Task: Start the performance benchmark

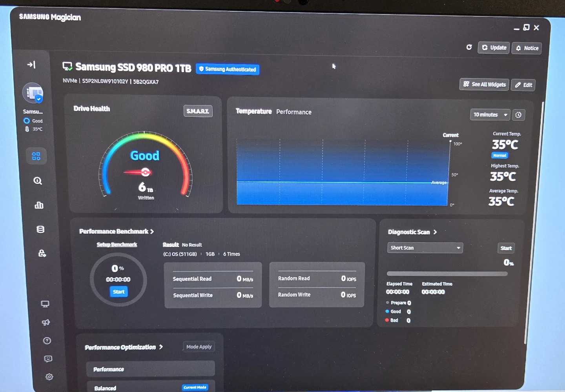Action: point(119,292)
